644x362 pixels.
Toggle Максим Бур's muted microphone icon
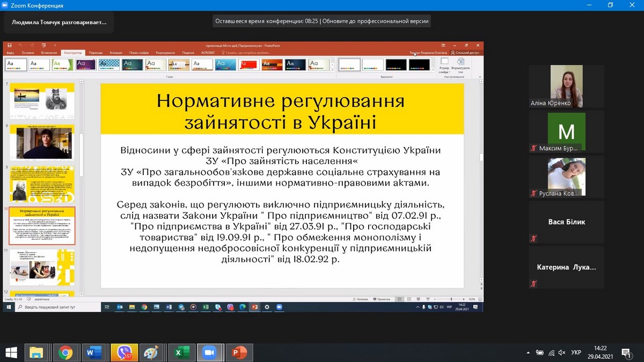(x=533, y=148)
